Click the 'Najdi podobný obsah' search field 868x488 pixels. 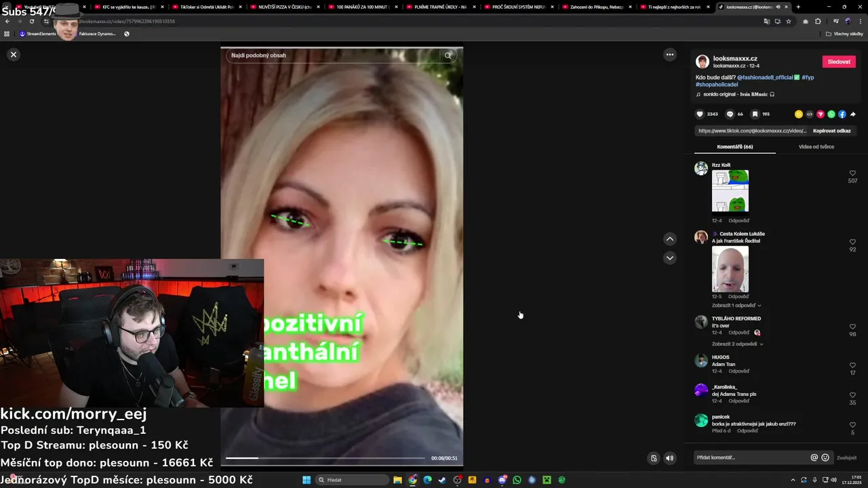[x=332, y=56]
